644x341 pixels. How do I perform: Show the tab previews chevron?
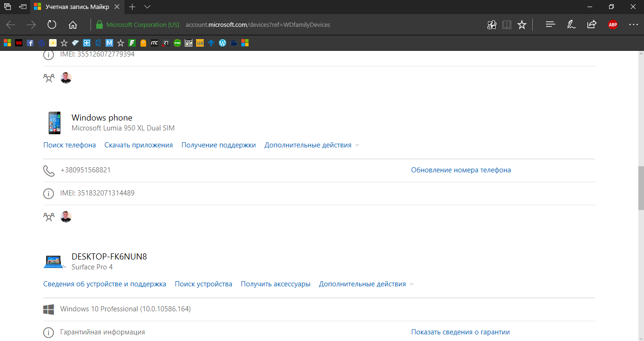(148, 7)
